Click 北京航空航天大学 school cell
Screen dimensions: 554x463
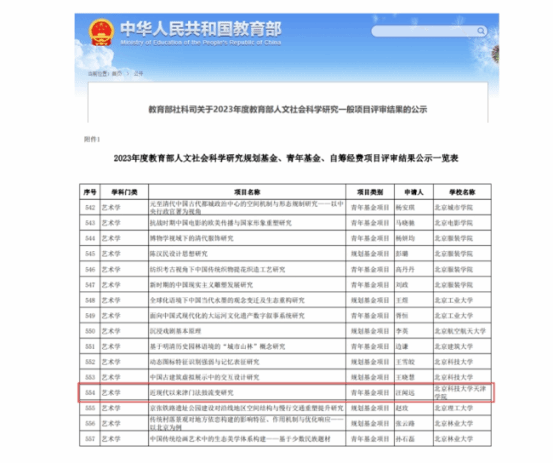460,331
